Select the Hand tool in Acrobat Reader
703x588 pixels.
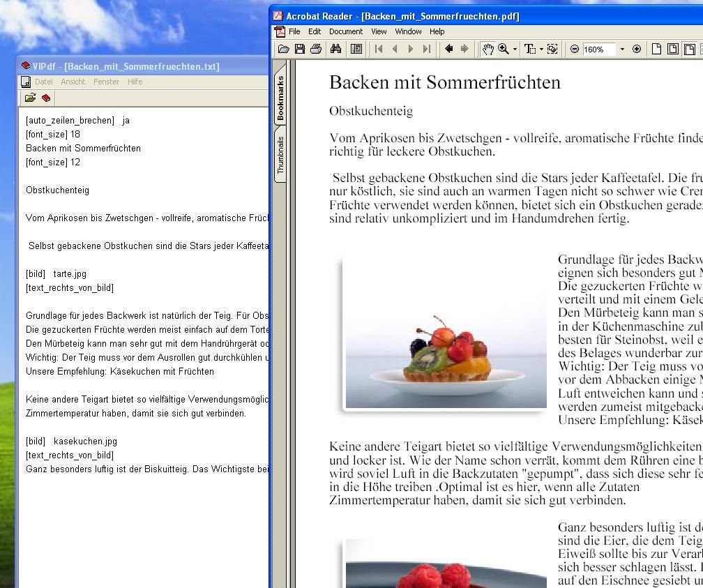pyautogui.click(x=487, y=49)
